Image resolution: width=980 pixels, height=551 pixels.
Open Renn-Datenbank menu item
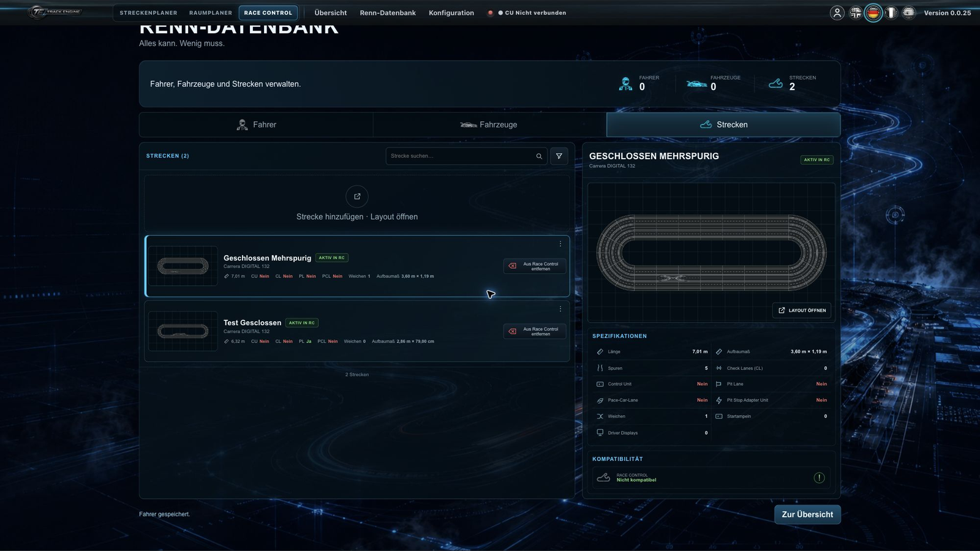388,13
